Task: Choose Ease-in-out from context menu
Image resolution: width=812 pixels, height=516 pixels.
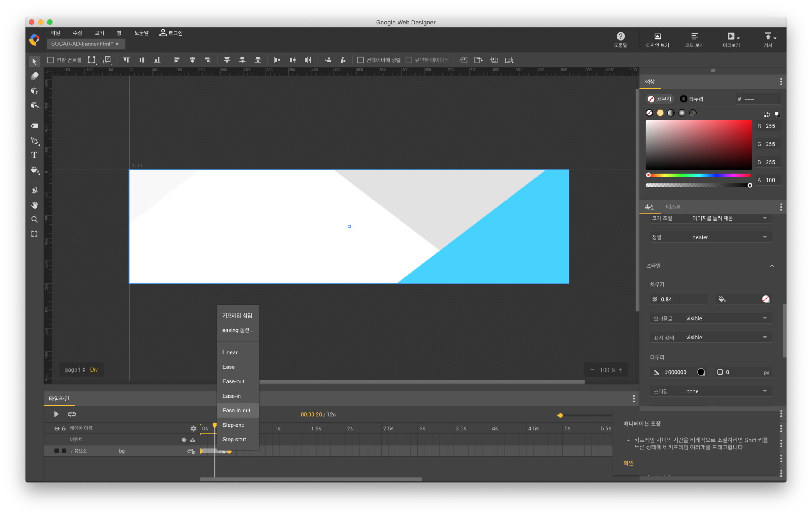Action: click(x=236, y=411)
